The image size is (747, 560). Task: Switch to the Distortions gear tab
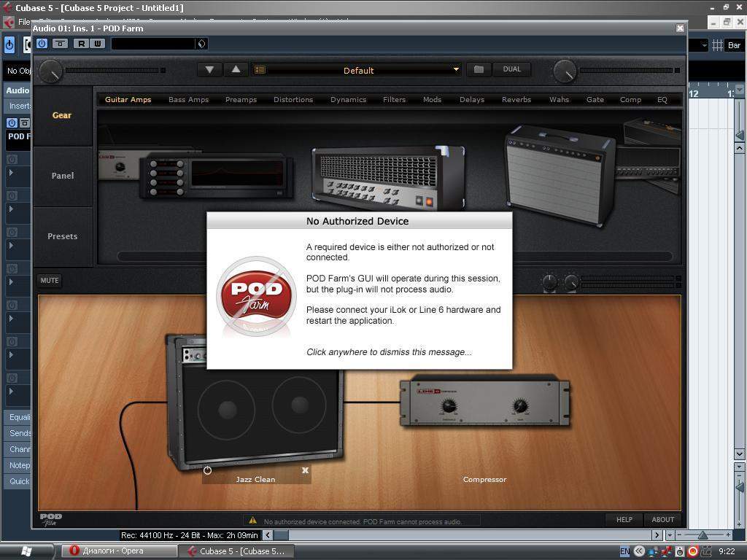293,100
